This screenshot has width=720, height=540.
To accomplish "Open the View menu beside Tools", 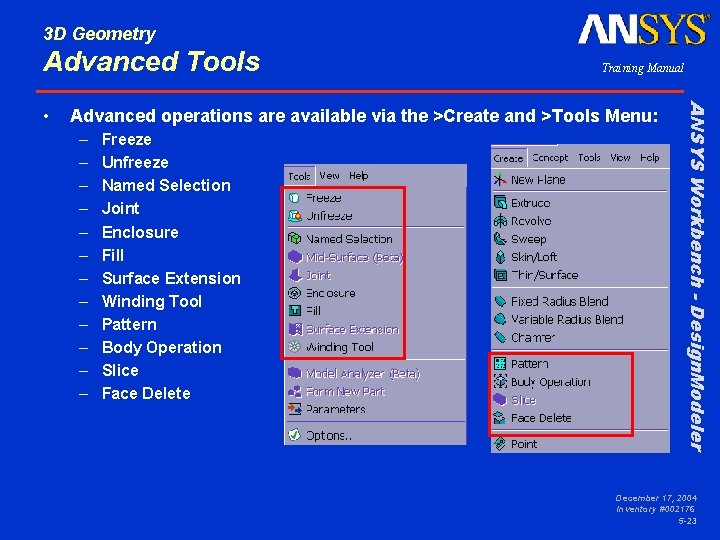I will click(329, 175).
